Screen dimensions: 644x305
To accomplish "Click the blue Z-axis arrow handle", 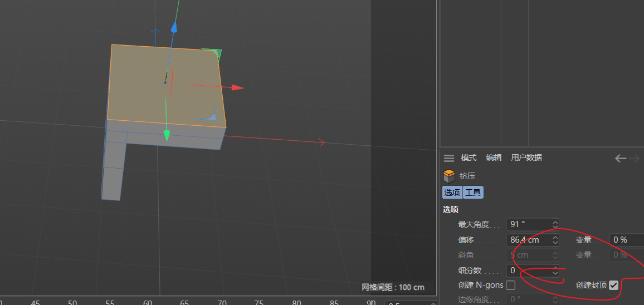I will pos(174,26).
